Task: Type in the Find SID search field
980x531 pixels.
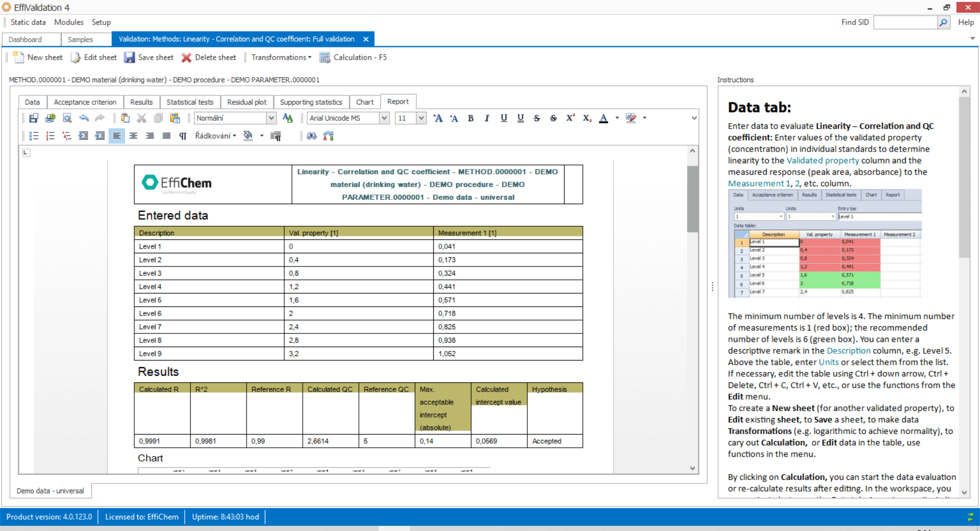Action: click(x=906, y=22)
